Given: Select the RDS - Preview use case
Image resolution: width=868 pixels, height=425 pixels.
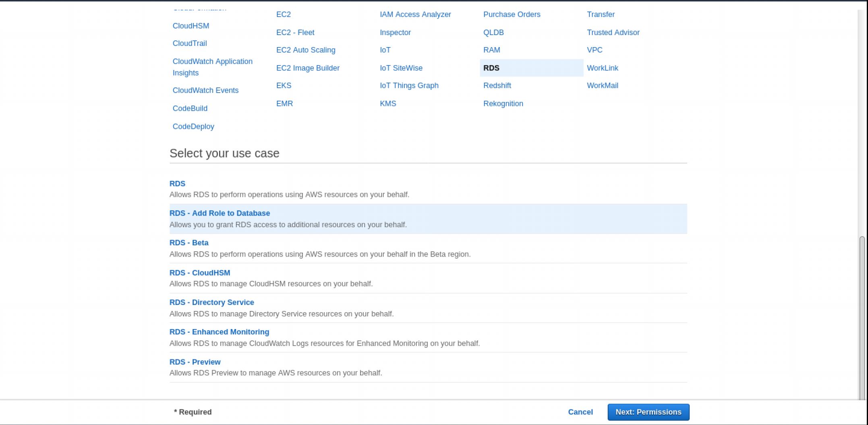Looking at the screenshot, I should pyautogui.click(x=195, y=362).
